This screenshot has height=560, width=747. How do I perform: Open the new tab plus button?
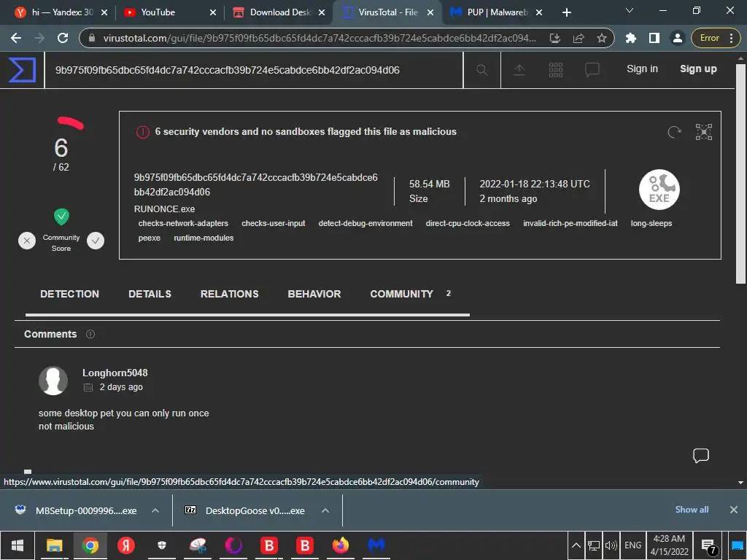tap(566, 12)
